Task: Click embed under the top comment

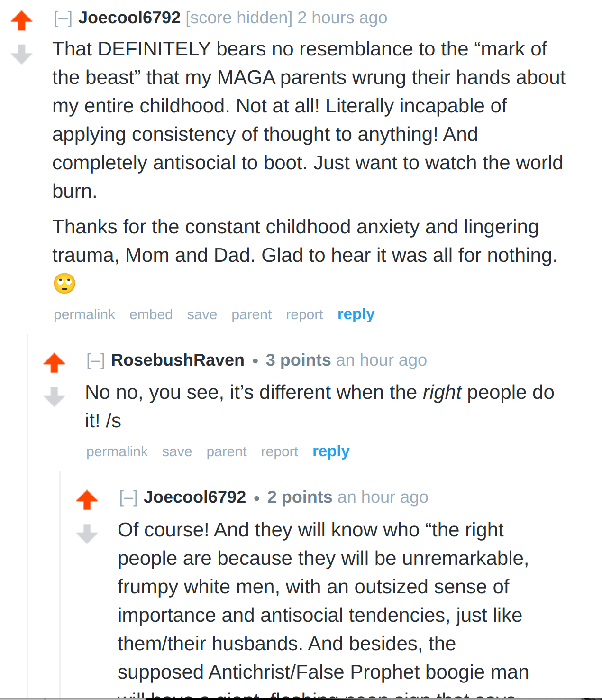Action: (x=151, y=314)
